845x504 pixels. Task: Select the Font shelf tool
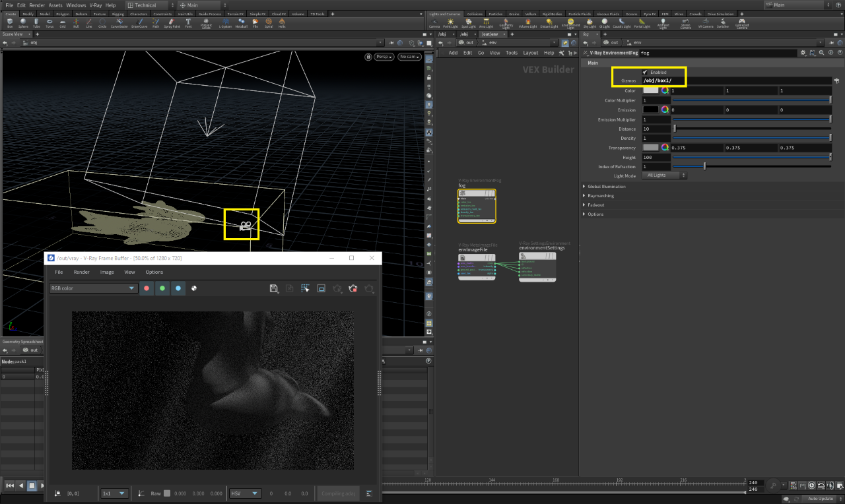pyautogui.click(x=189, y=23)
